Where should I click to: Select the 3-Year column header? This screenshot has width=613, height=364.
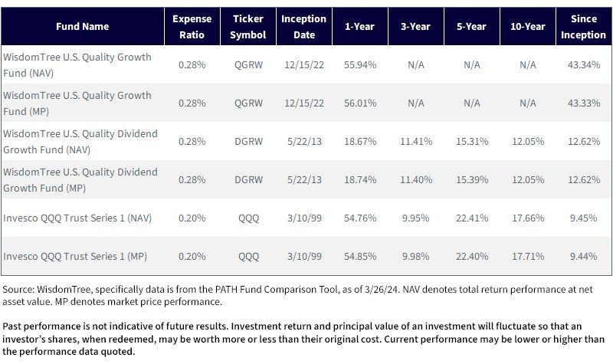416,27
